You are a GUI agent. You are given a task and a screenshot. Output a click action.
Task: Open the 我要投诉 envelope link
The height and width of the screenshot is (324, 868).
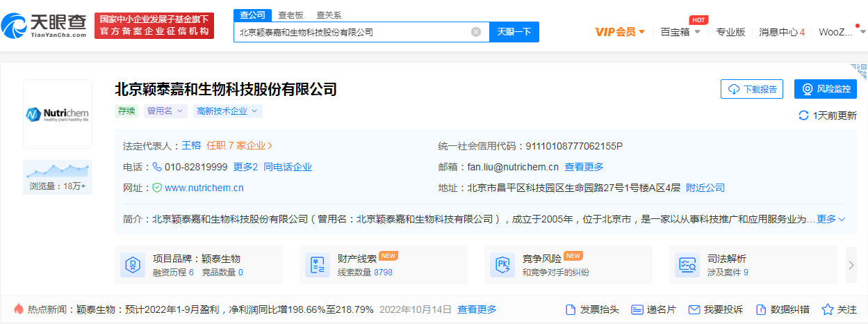tap(715, 309)
